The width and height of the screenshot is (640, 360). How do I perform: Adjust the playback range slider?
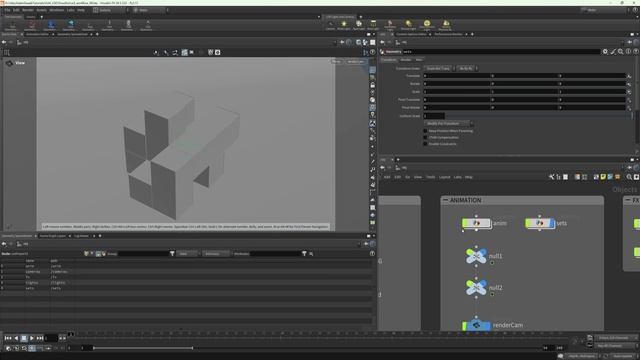(143, 348)
